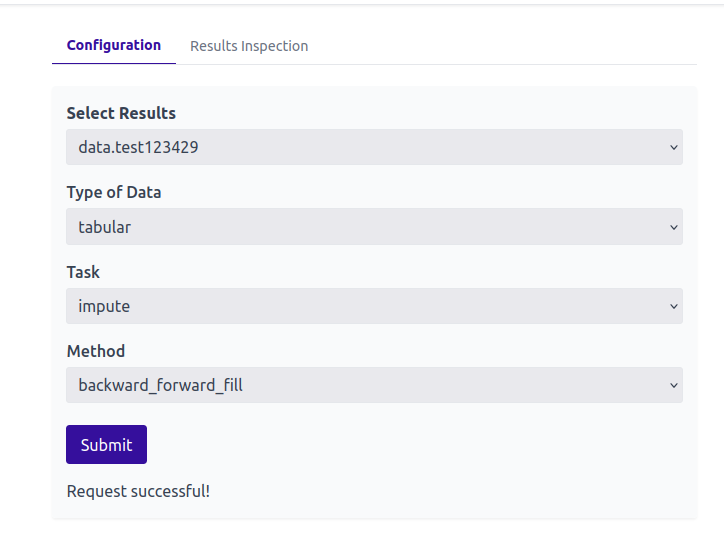This screenshot has height=537, width=724.
Task: Open the Select Results dropdown
Action: pos(374,147)
